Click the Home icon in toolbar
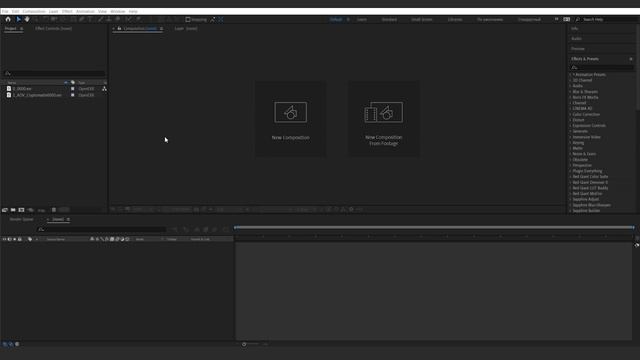The height and width of the screenshot is (360, 640). click(x=8, y=19)
